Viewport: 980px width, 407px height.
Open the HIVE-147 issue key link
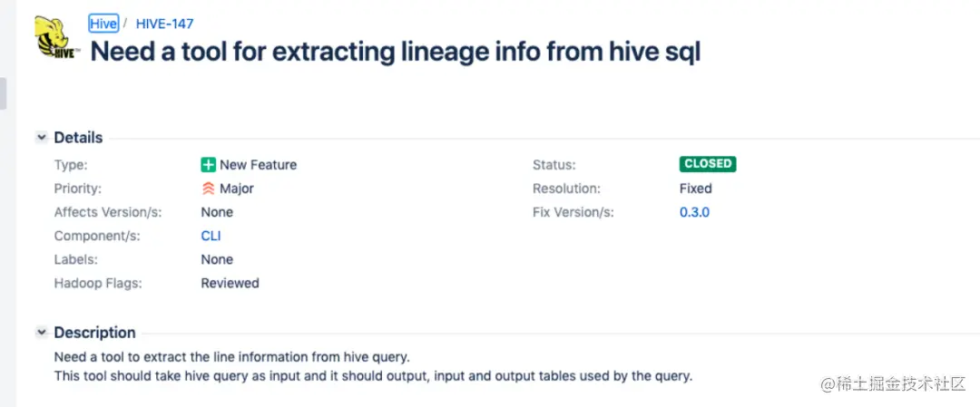164,24
